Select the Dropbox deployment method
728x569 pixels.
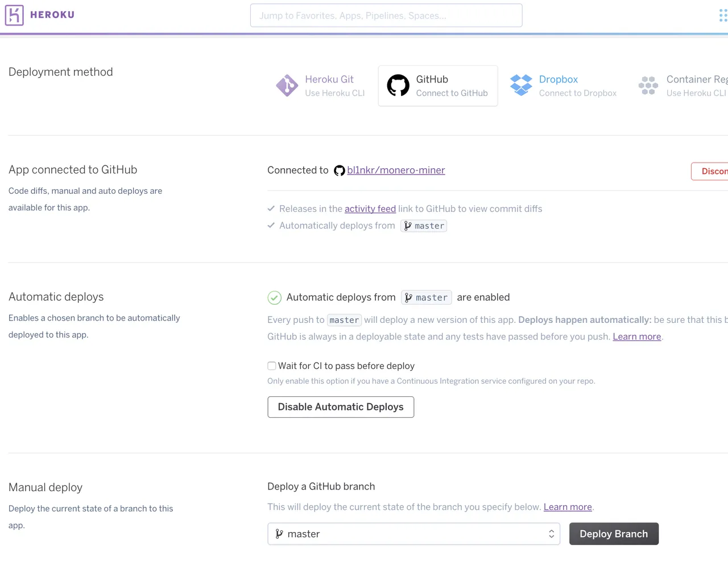pyautogui.click(x=563, y=86)
